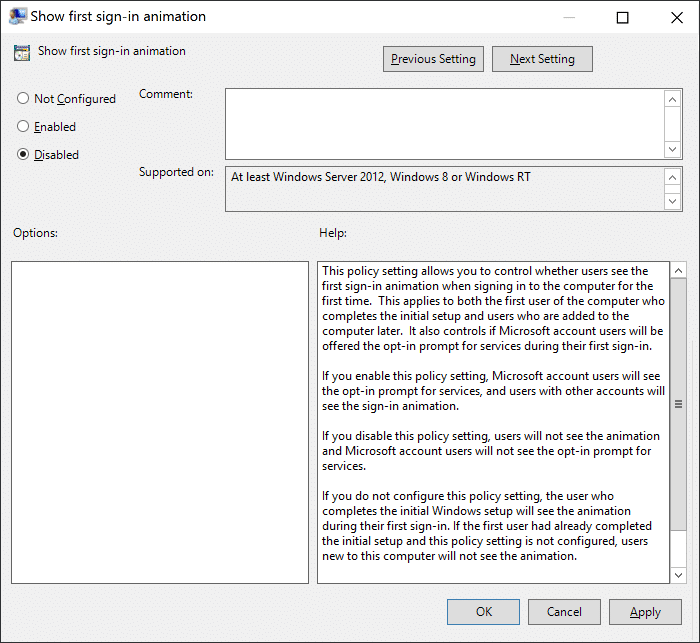Screen dimensions: 700x643
Task: Click the Help pane scrollbar thumb
Action: pyautogui.click(x=678, y=404)
